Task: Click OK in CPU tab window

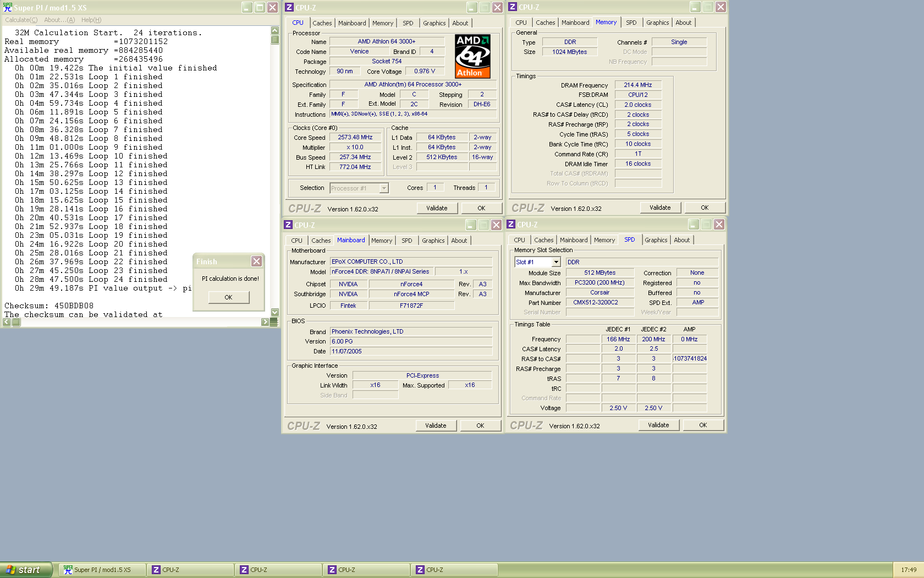Action: 481,208
